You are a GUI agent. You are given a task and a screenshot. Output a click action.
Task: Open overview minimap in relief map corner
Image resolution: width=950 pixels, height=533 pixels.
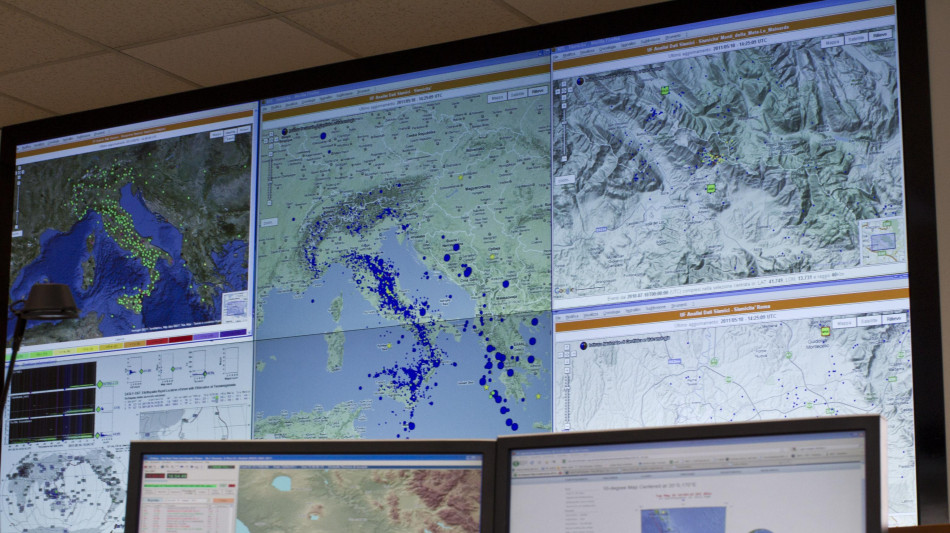click(x=882, y=241)
